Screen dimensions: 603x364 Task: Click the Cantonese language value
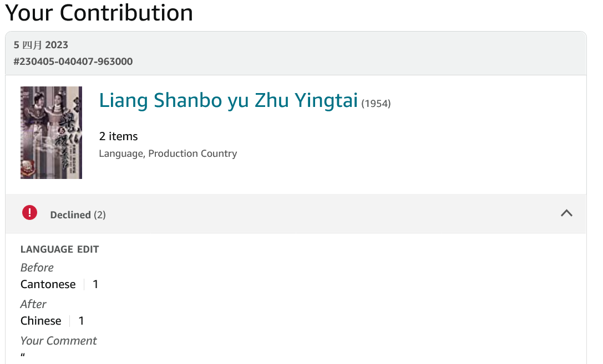[48, 284]
